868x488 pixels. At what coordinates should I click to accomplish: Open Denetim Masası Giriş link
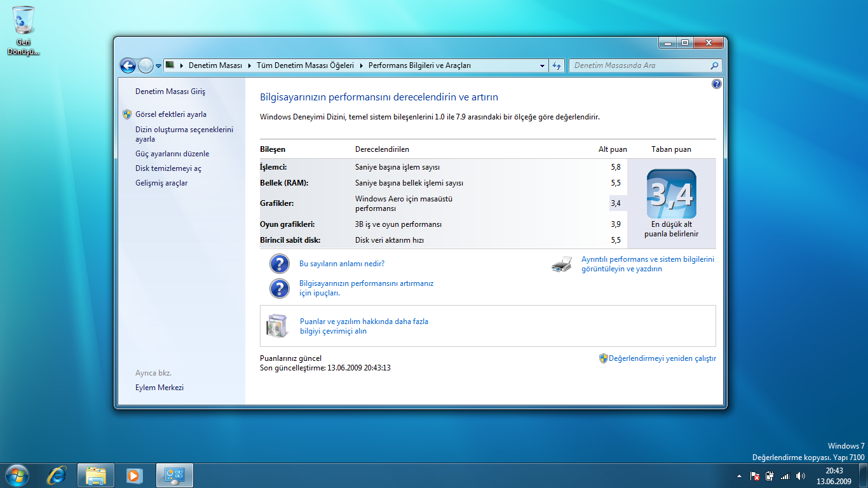(x=170, y=91)
